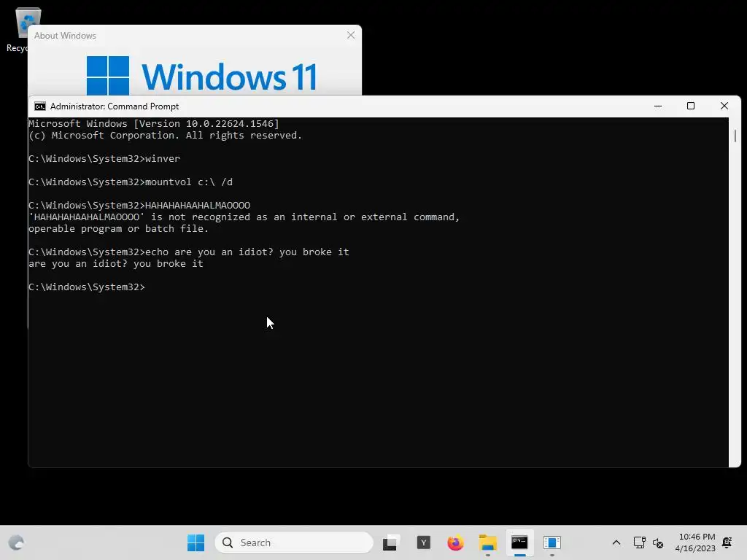This screenshot has height=560, width=747.
Task: Click the 'echo are you an idiot?' command line
Action: tap(189, 252)
